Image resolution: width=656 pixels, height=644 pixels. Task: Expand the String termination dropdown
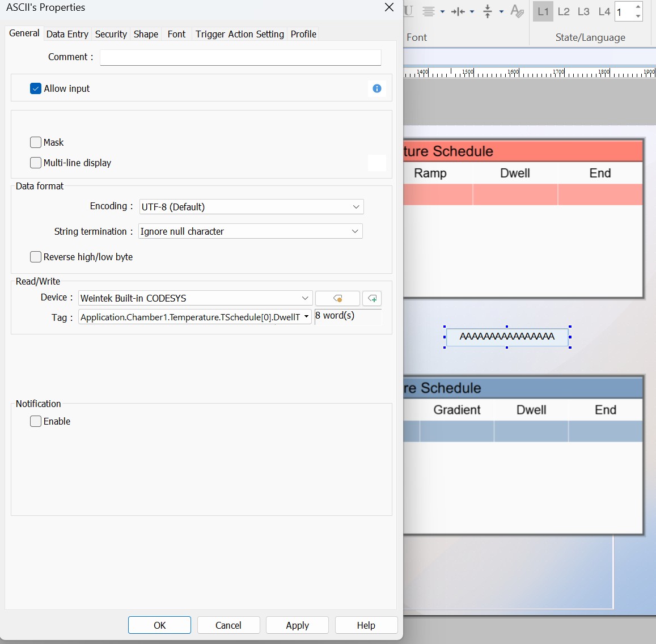click(250, 231)
